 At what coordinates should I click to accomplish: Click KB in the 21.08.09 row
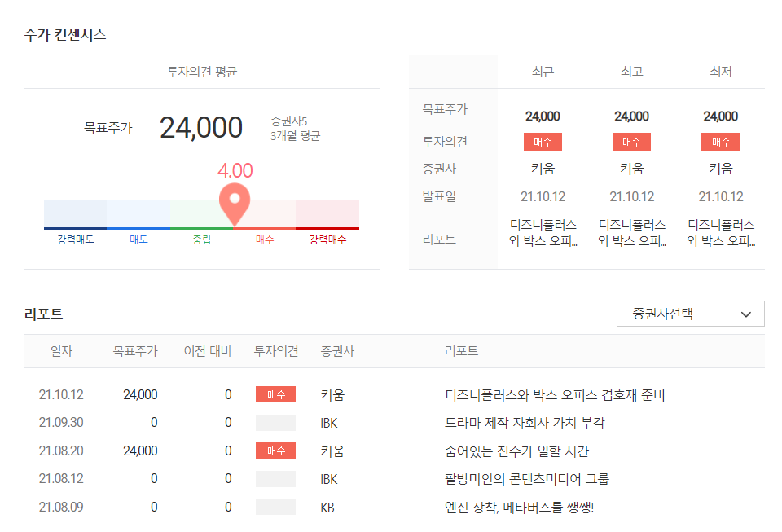[327, 508]
